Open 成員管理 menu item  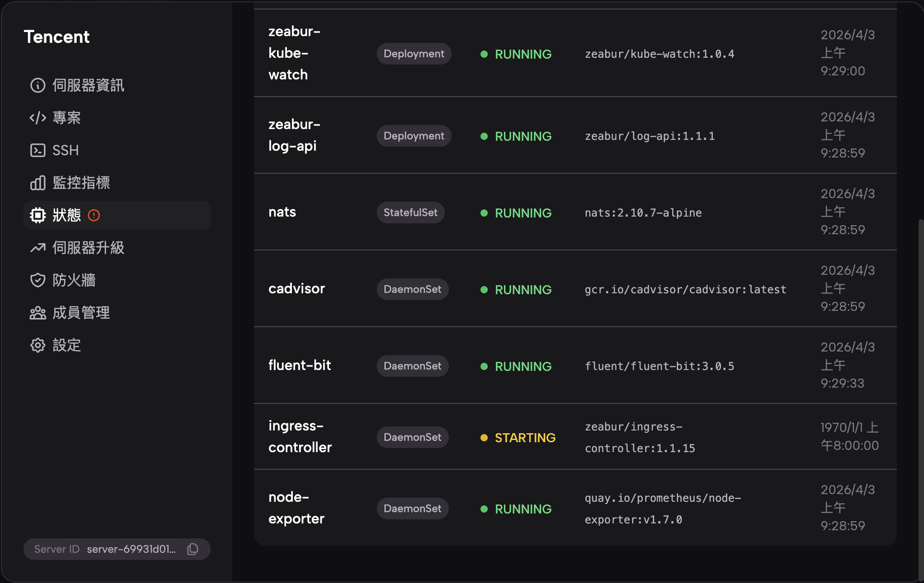[81, 313]
